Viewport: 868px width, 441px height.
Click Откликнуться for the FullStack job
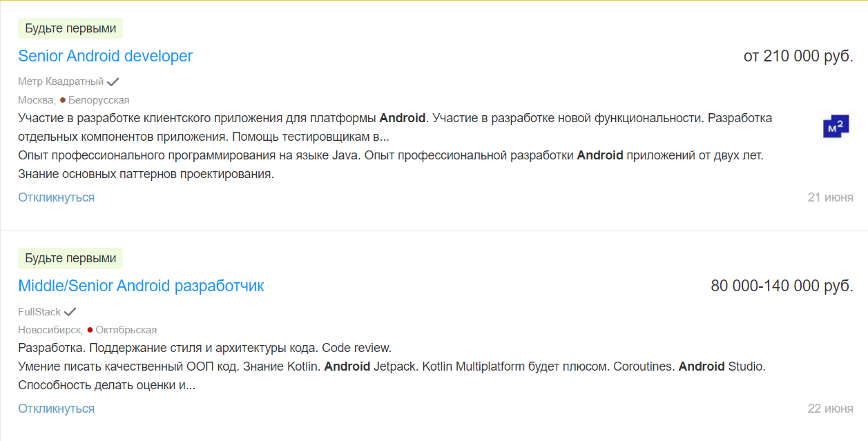point(56,409)
